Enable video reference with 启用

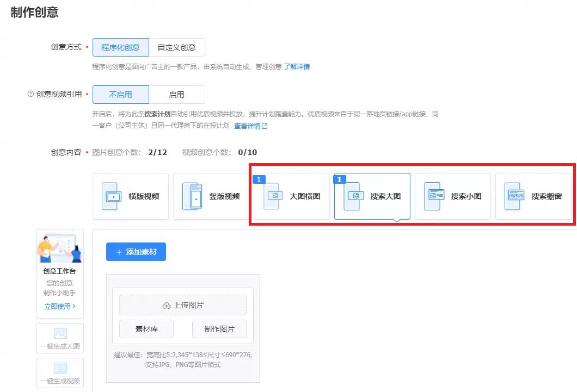176,95
